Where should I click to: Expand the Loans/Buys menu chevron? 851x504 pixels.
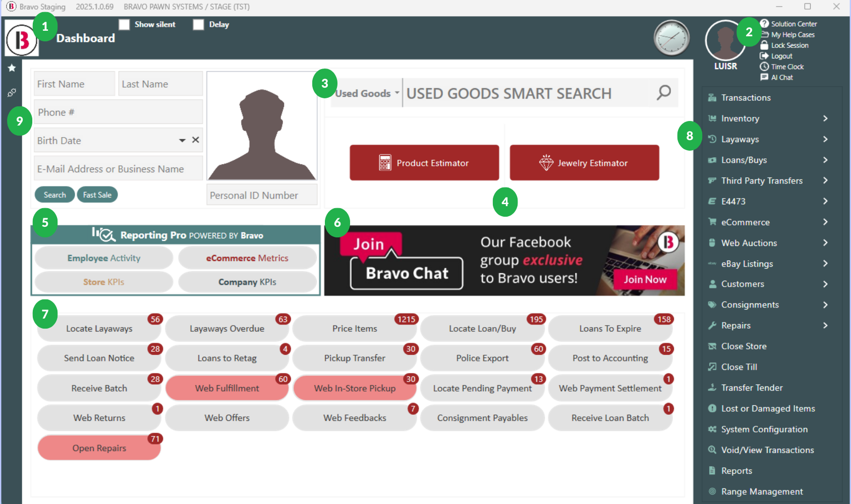click(x=825, y=160)
